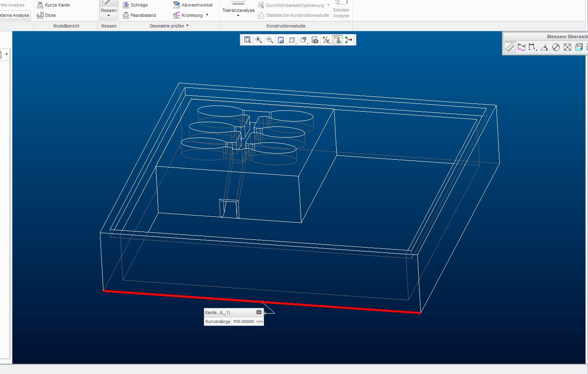This screenshot has height=374, width=588.
Task: Select the Volume measure tool icon
Action: [579, 48]
